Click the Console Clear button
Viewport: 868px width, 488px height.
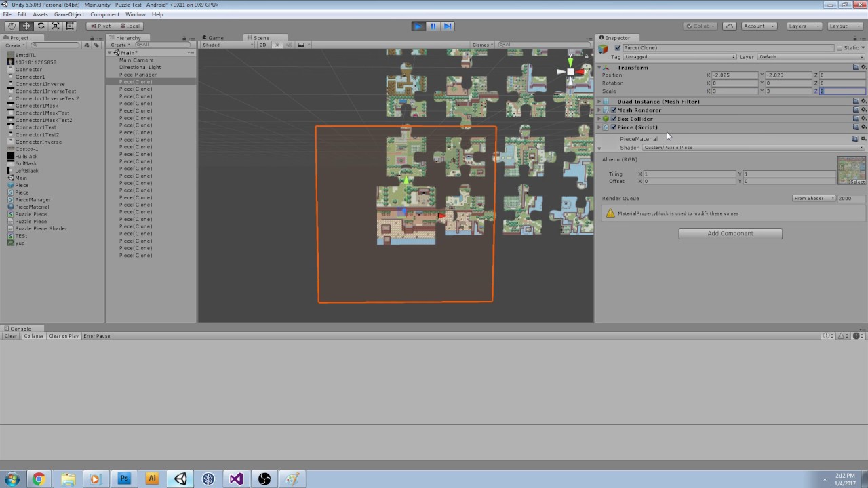tap(11, 336)
